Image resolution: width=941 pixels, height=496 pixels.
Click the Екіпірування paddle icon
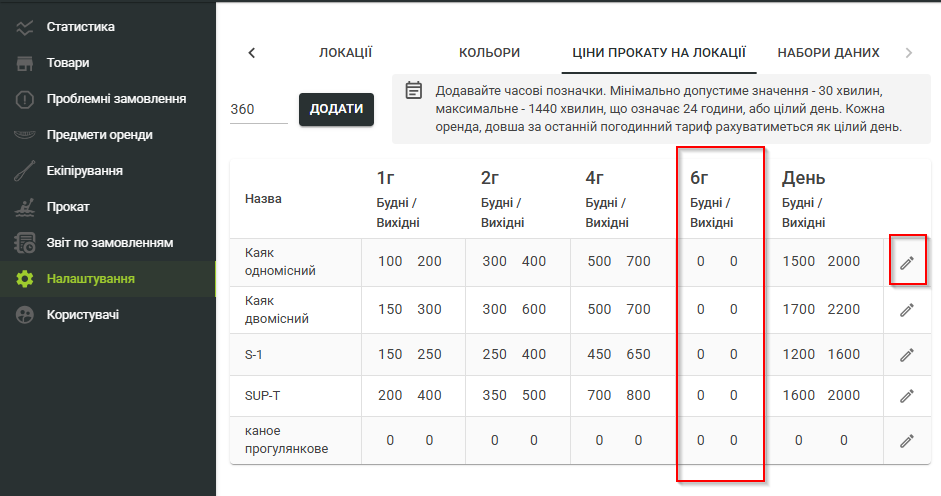[x=25, y=171]
